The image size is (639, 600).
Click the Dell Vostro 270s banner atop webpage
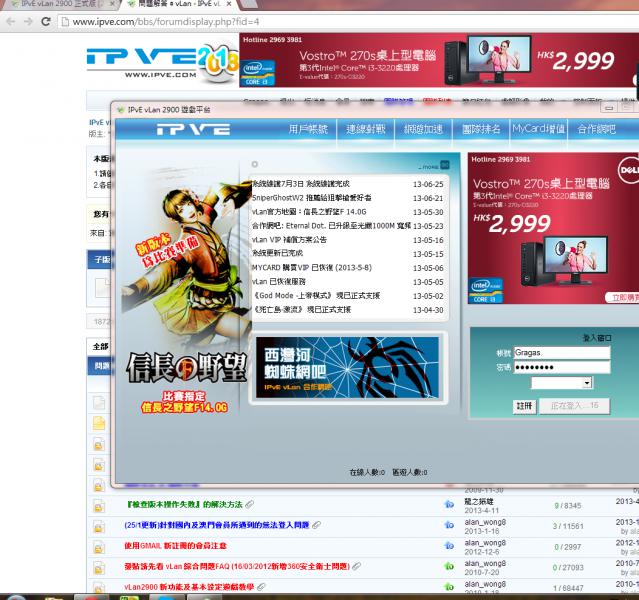pyautogui.click(x=439, y=60)
